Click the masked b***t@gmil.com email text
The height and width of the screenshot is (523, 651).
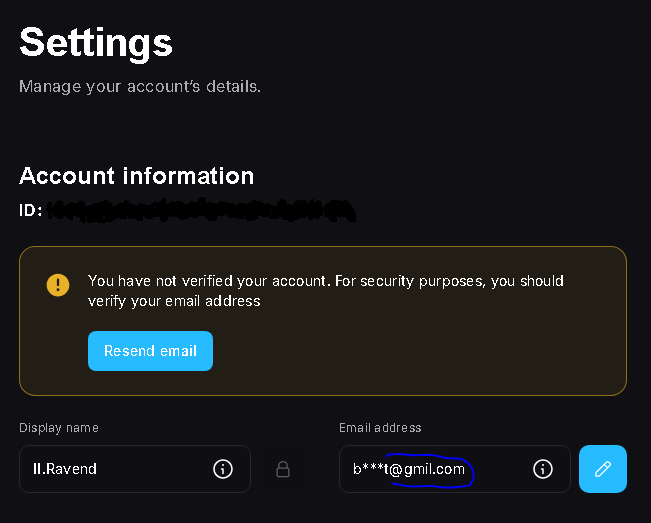pyautogui.click(x=408, y=469)
